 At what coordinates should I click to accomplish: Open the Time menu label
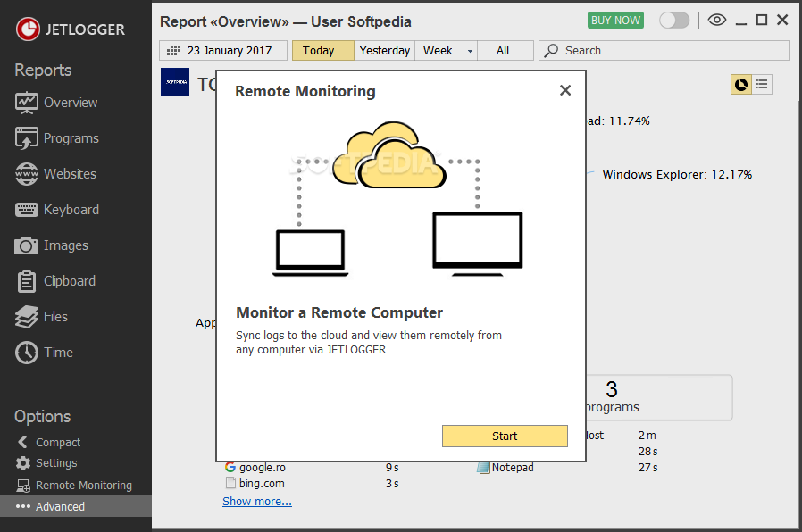[58, 353]
